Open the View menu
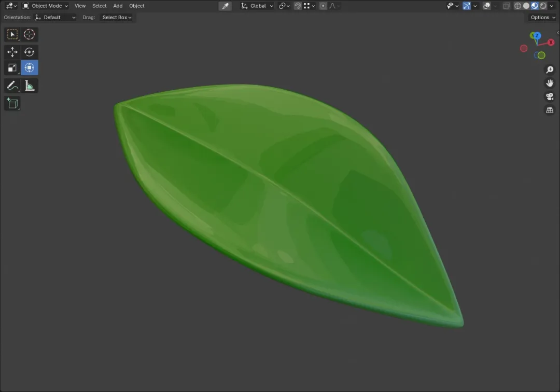The width and height of the screenshot is (560, 392). [x=80, y=6]
